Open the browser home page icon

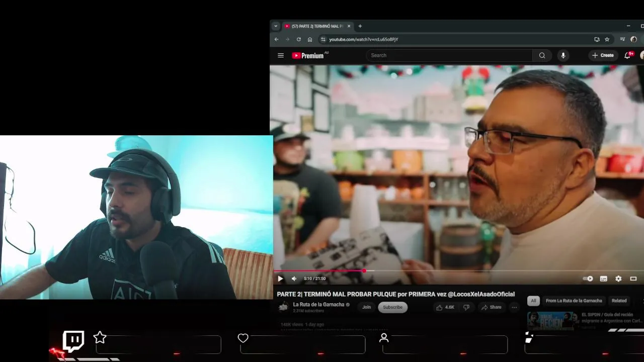(x=310, y=39)
